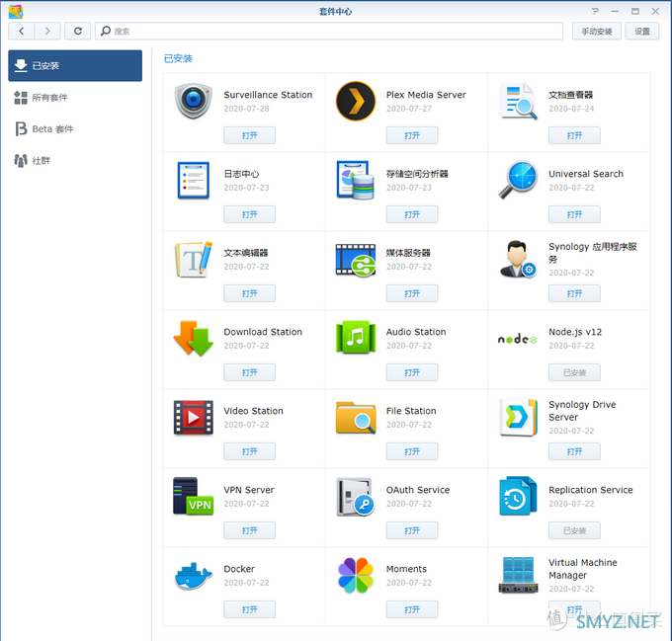Click the Synology Drive Server icon
Screen dimensions: 672x641
518,417
